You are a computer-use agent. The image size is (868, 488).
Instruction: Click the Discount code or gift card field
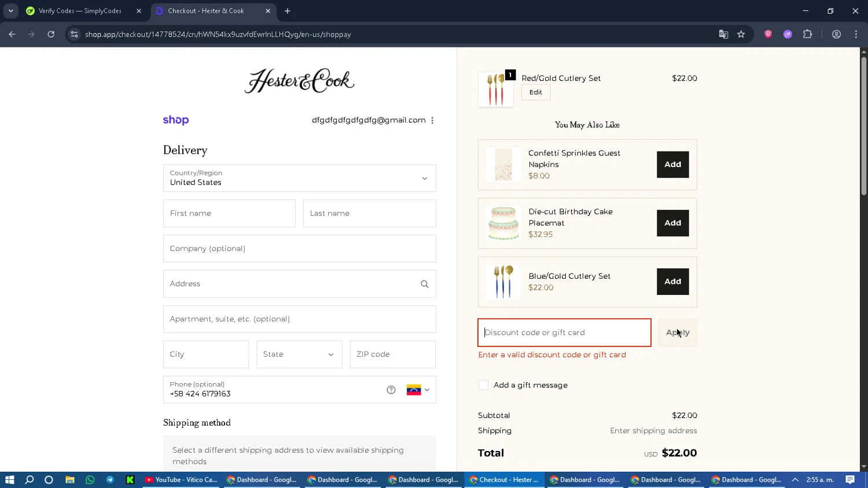pyautogui.click(x=564, y=332)
